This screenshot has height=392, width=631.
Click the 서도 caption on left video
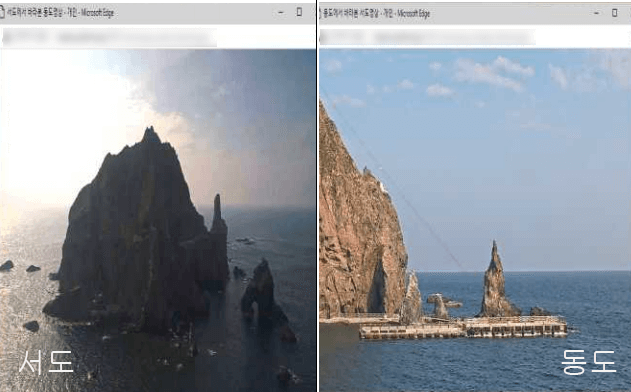coord(46,362)
